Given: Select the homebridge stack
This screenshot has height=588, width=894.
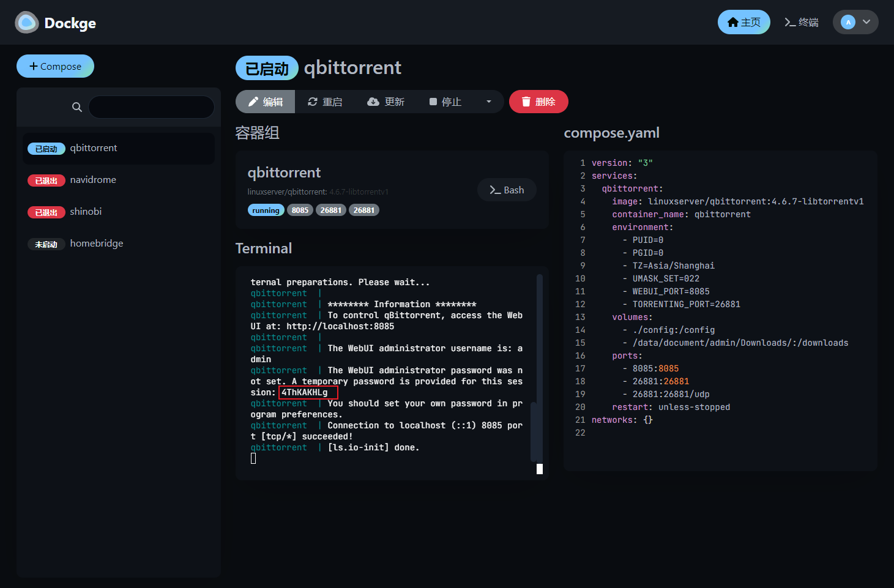Looking at the screenshot, I should (119, 244).
